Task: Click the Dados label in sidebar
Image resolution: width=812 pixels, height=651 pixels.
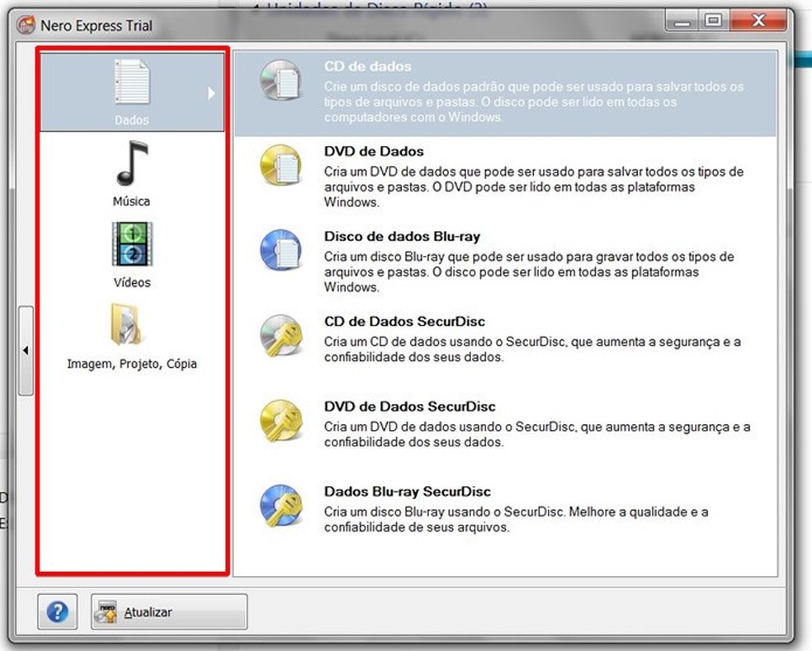Action: pos(131,120)
